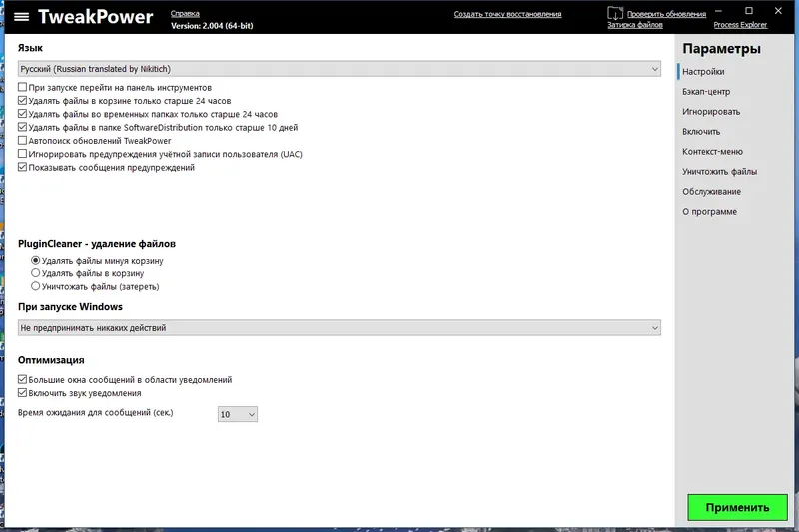The image size is (799, 532).
Task: Launch Process Explorer link
Action: tap(740, 24)
